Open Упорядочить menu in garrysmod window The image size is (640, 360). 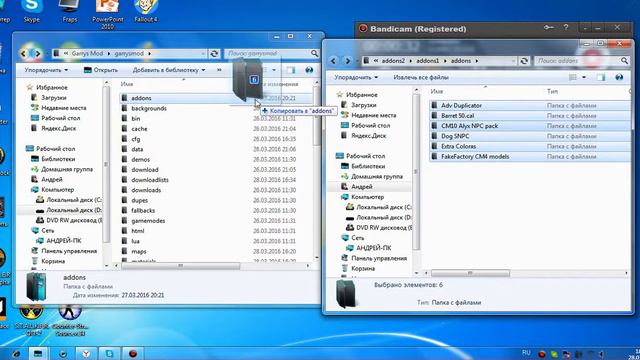click(46, 70)
